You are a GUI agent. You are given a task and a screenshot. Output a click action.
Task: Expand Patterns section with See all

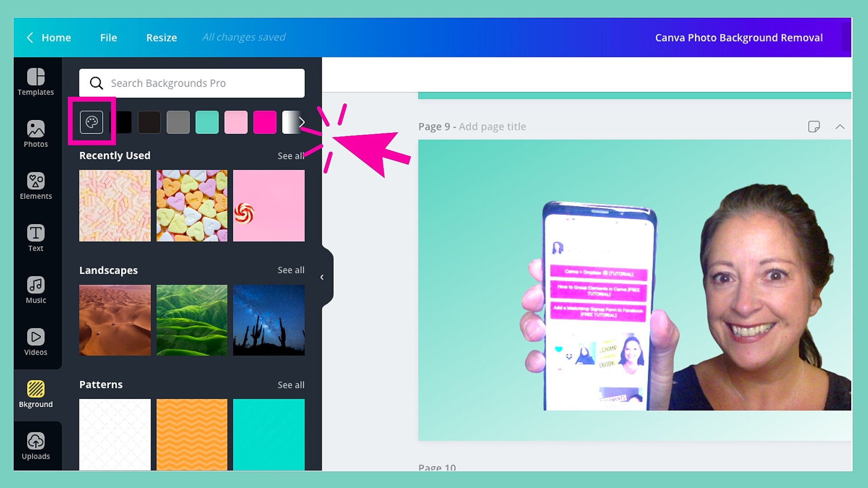click(x=291, y=385)
